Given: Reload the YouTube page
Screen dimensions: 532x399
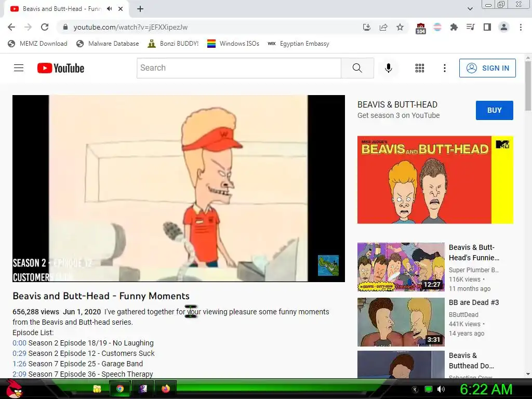Looking at the screenshot, I should pos(45,27).
